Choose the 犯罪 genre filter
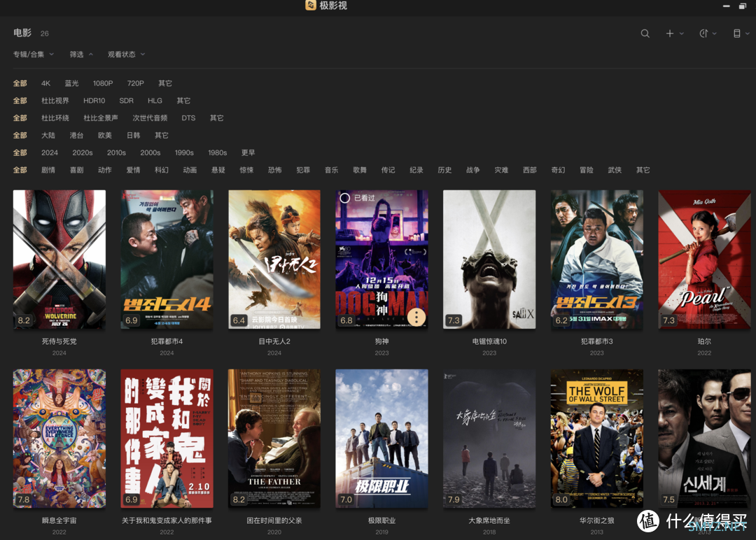The height and width of the screenshot is (540, 756). [x=303, y=170]
